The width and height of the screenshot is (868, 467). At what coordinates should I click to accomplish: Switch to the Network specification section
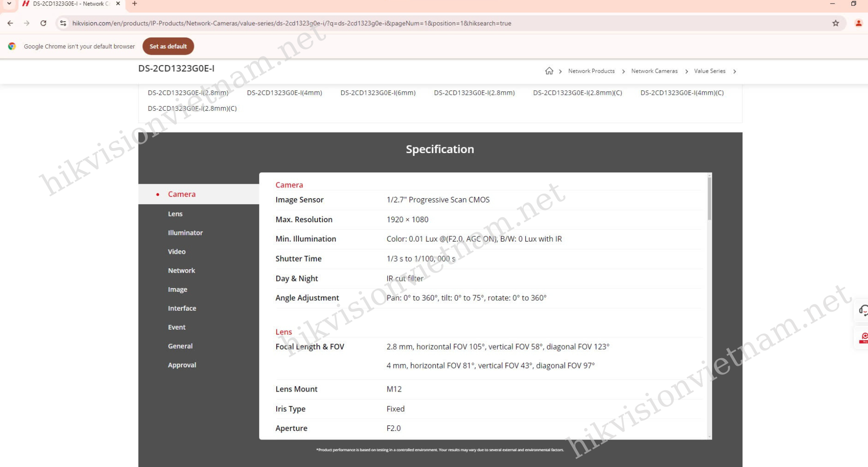181,271
